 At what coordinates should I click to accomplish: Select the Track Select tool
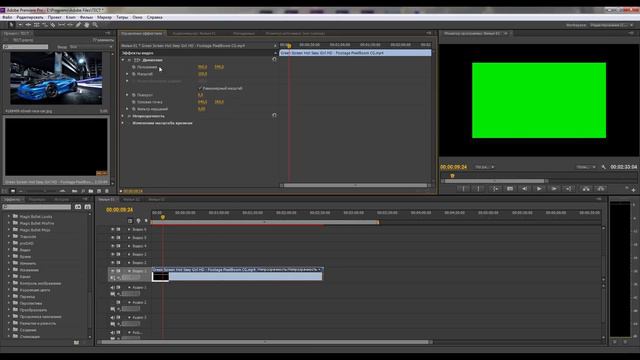pyautogui.click(x=20, y=25)
